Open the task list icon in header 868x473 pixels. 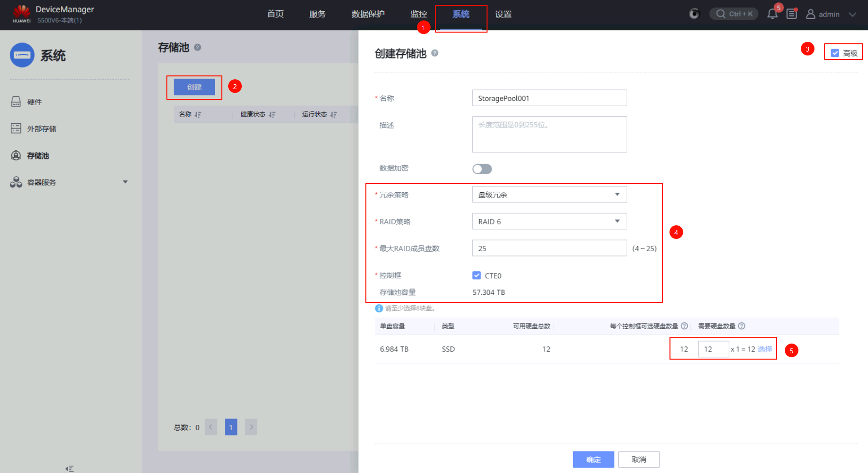[x=792, y=14]
